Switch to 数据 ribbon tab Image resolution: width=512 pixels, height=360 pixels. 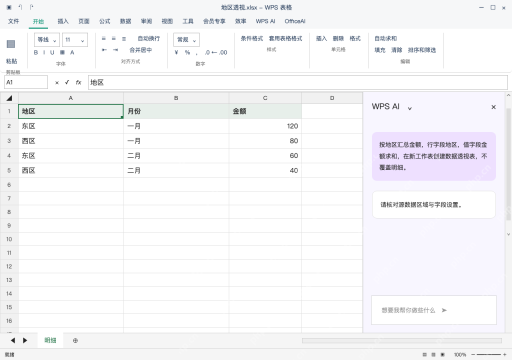pos(125,21)
